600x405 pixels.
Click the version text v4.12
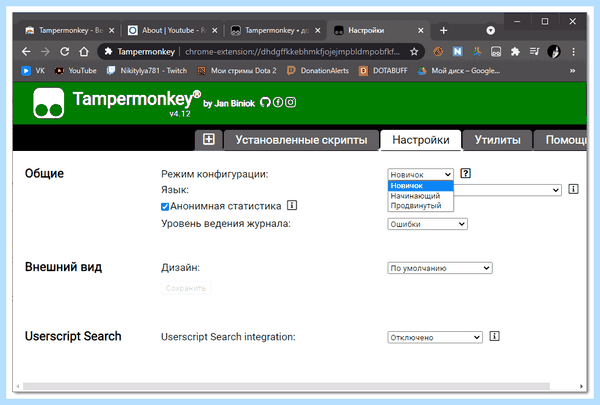(x=180, y=114)
